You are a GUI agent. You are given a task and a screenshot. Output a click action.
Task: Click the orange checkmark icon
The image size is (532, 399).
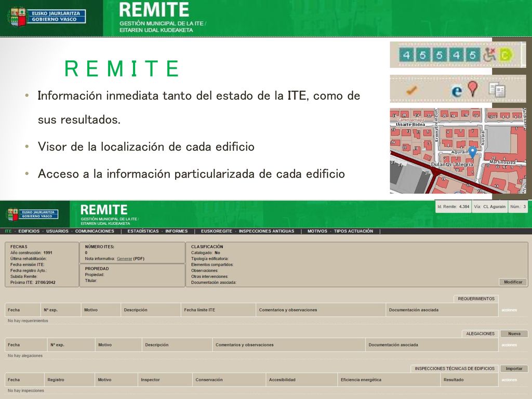click(x=411, y=90)
